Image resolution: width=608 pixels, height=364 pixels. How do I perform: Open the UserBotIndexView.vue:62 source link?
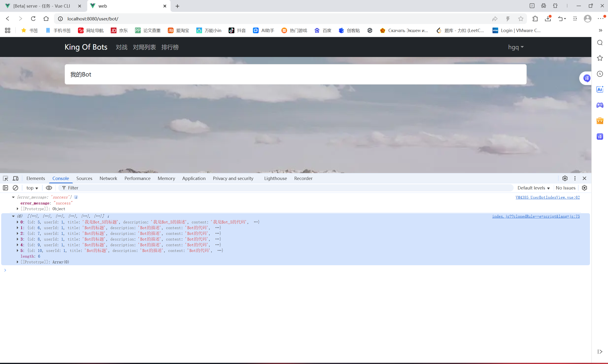pyautogui.click(x=547, y=197)
